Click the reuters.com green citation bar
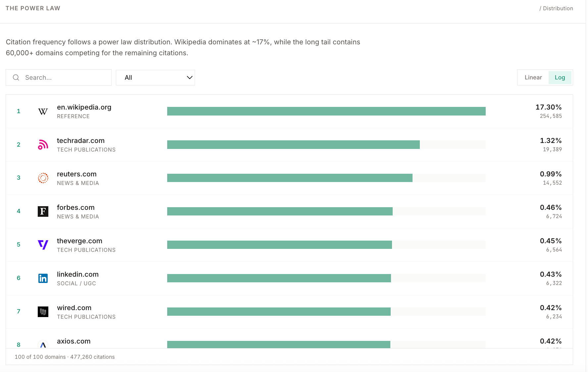This screenshot has height=372, width=588. (290, 178)
